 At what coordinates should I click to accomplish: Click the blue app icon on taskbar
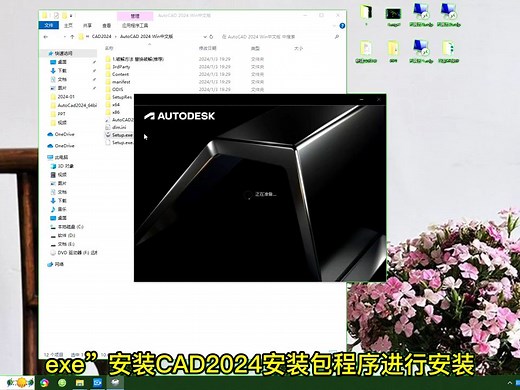click(97, 383)
